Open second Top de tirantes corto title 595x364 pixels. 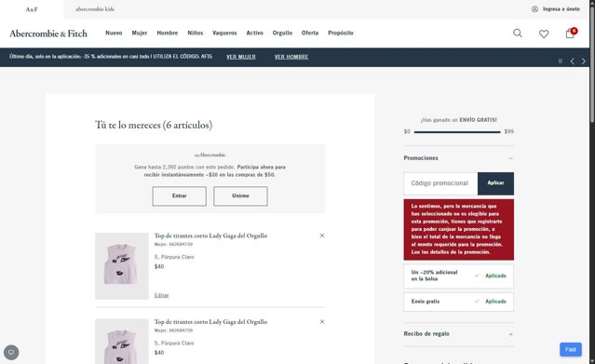click(210, 322)
